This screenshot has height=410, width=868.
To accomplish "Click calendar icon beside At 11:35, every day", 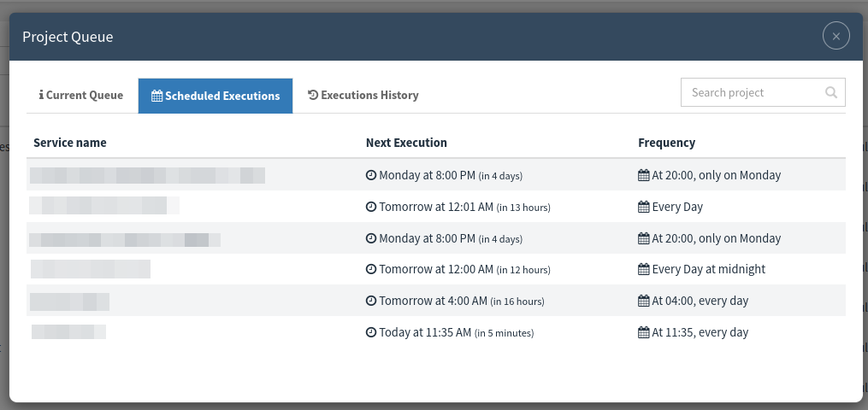I will 643,332.
